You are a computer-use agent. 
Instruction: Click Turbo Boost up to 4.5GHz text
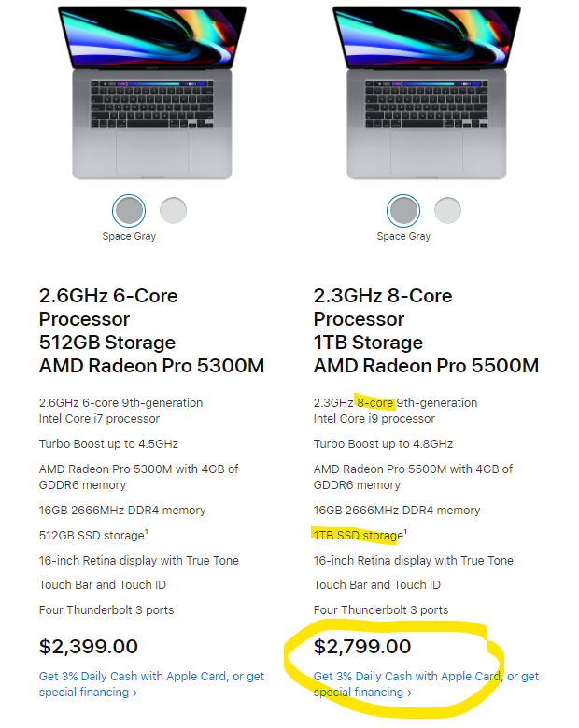click(108, 444)
